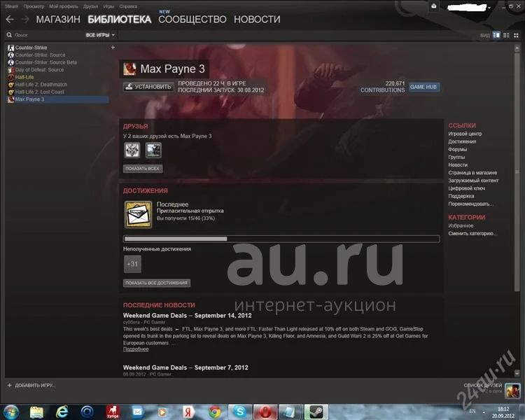Click the search magnifier icon
The width and height of the screenshot is (525, 420).
9,35
